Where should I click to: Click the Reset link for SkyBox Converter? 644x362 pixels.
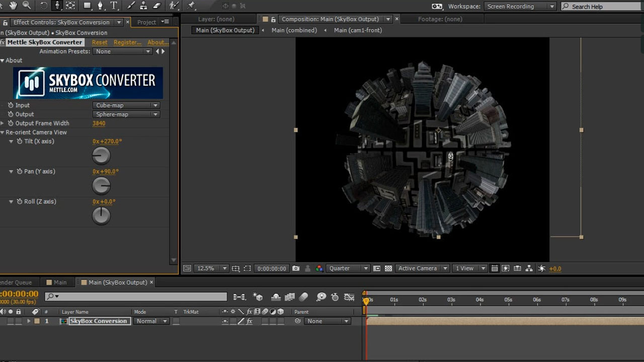tap(100, 42)
